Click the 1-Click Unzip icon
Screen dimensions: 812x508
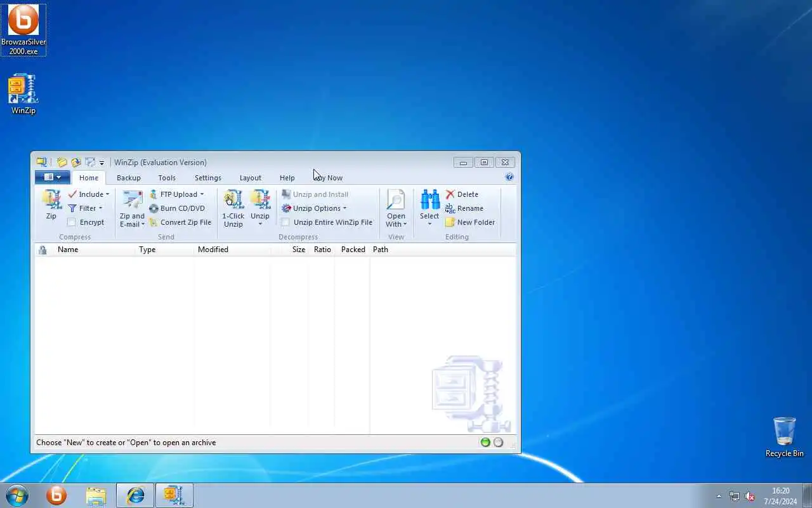tap(233, 200)
